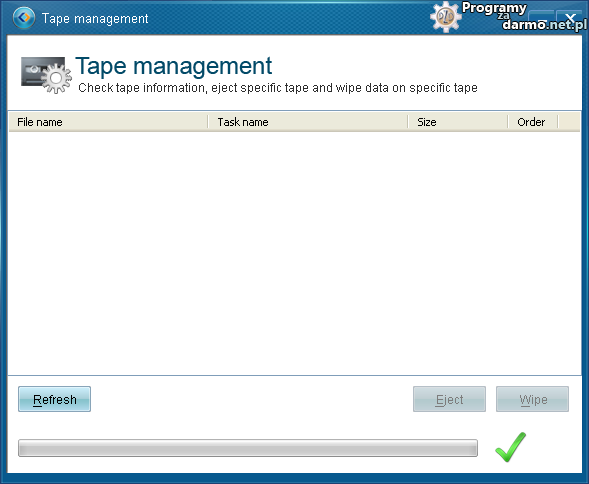589x484 pixels.
Task: Click divider between File name and Task name
Action: click(208, 122)
